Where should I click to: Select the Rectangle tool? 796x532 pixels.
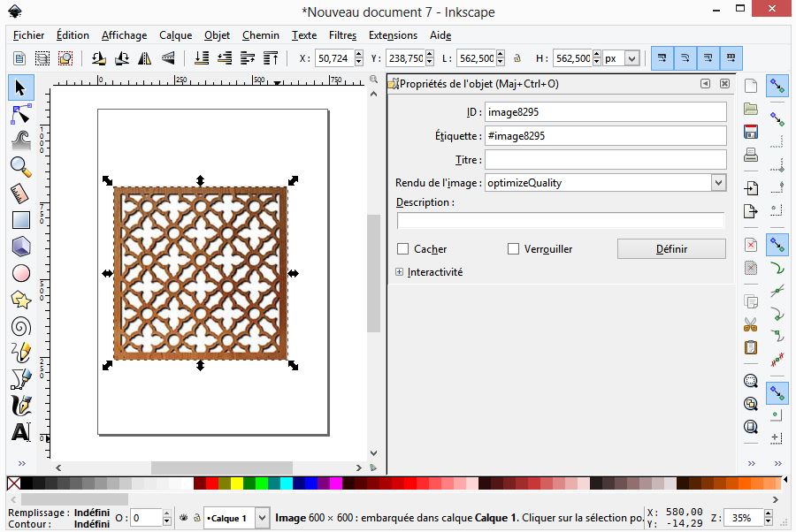click(21, 220)
